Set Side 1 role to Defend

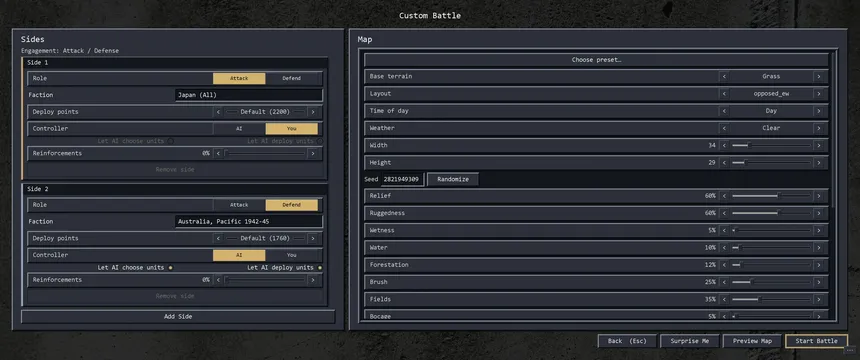(292, 78)
